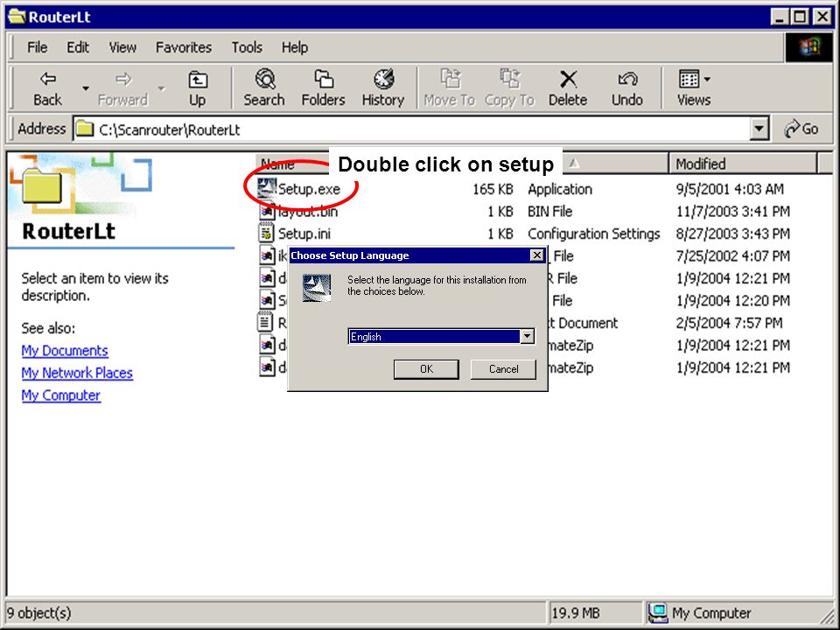This screenshot has width=840, height=630.
Task: Expand the Address bar dropdown
Action: [759, 129]
